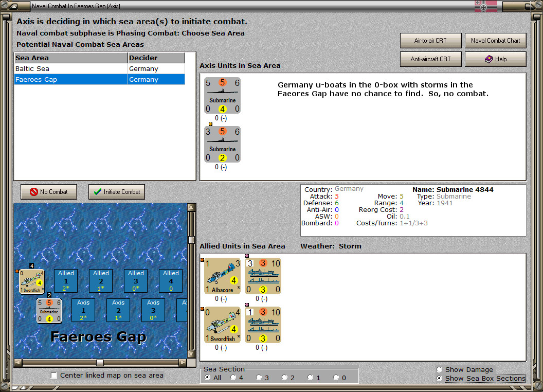Image resolution: width=543 pixels, height=392 pixels.
Task: Click the Allied 4 sea box section
Action: pos(171,281)
